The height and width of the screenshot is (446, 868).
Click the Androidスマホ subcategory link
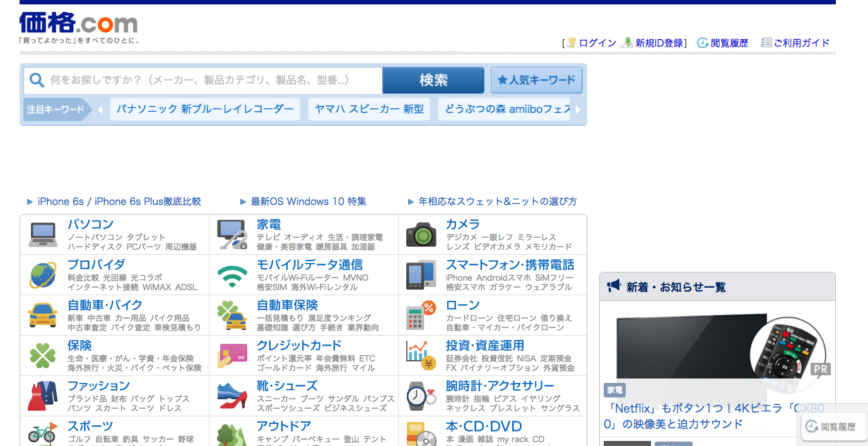504,278
